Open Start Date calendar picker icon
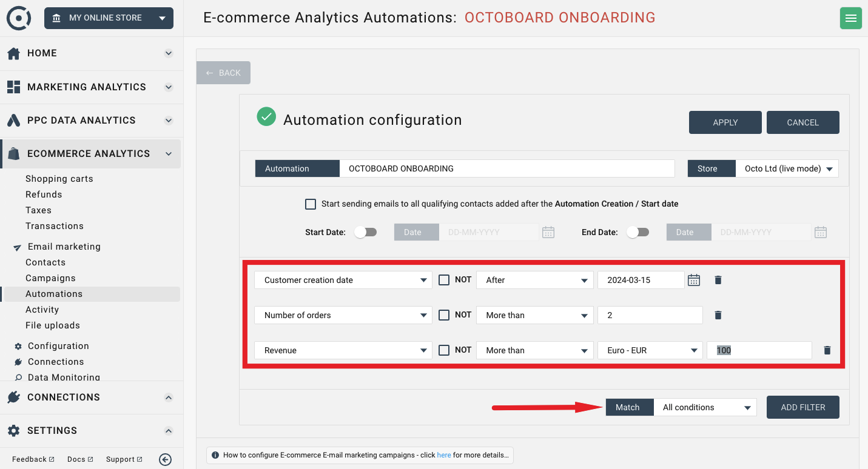This screenshot has height=469, width=868. point(548,232)
